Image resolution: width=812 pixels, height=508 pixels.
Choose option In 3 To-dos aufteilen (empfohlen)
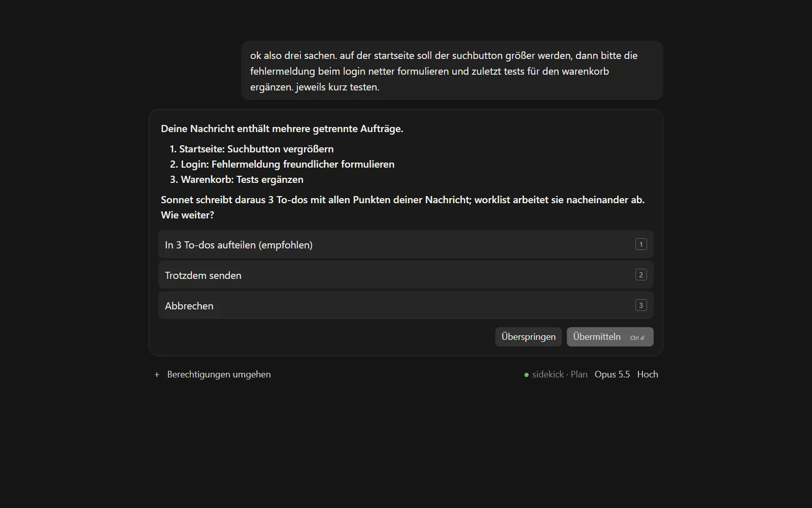tap(406, 244)
